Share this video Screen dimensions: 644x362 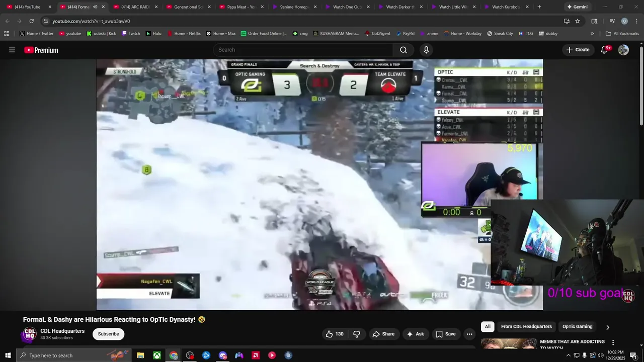pos(383,334)
